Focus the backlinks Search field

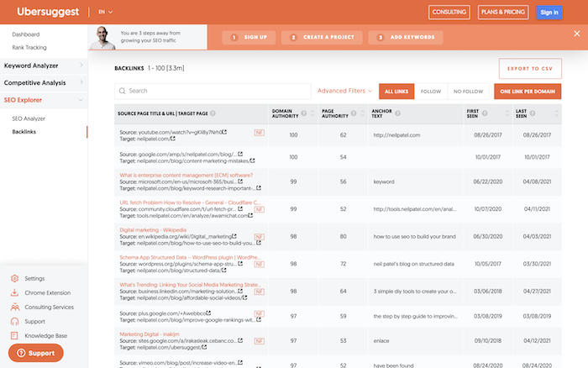pos(213,91)
